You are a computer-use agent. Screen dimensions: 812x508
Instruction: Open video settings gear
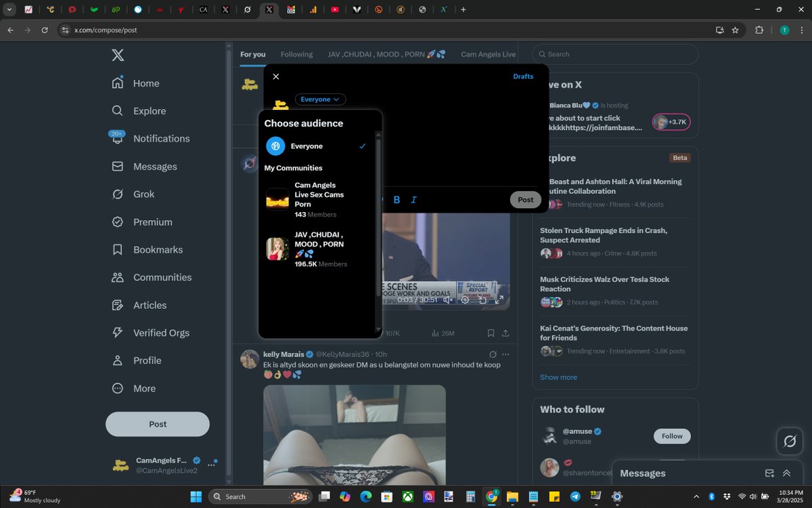(x=466, y=299)
